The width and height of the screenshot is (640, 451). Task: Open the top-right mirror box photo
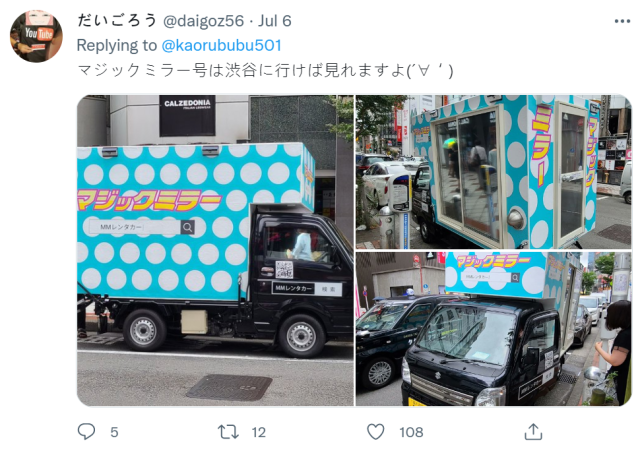pyautogui.click(x=493, y=172)
